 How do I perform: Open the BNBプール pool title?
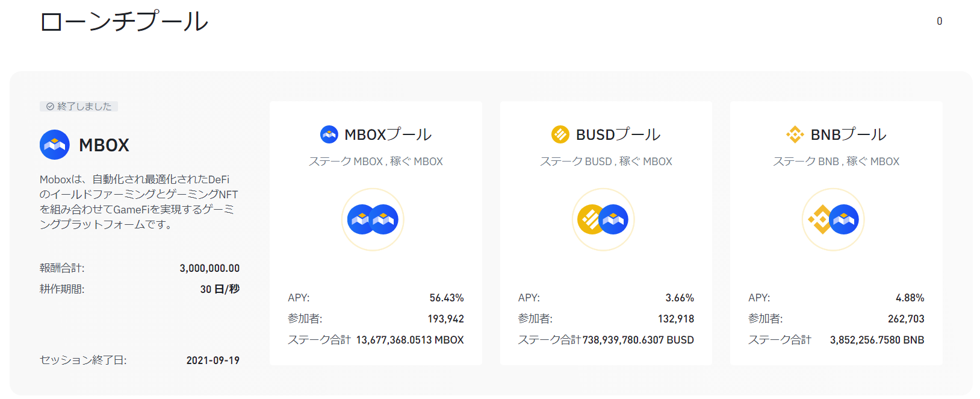coord(848,134)
